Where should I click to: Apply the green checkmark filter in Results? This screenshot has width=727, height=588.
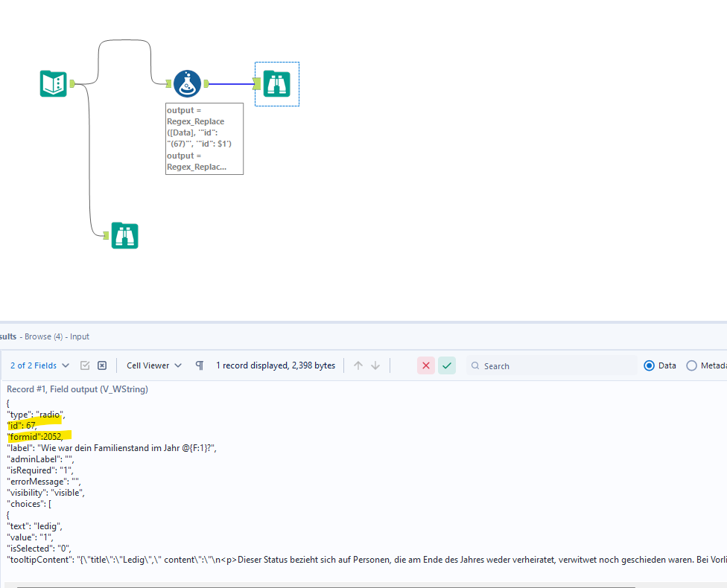(x=446, y=365)
